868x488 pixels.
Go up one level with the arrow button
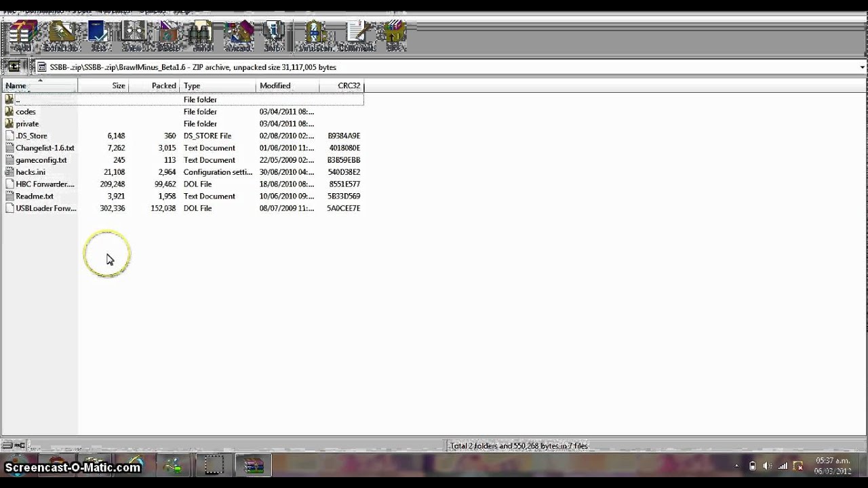click(14, 67)
